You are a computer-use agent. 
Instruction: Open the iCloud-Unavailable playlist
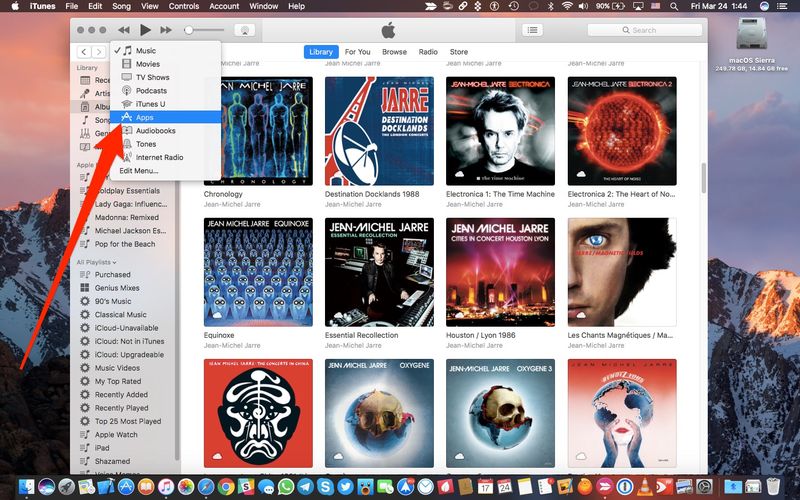[x=125, y=328]
